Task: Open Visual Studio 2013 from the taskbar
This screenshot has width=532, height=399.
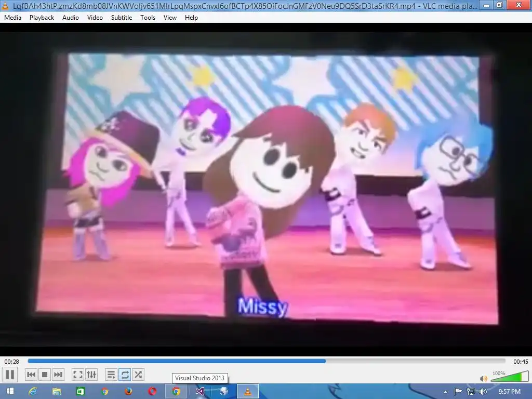Action: click(200, 392)
